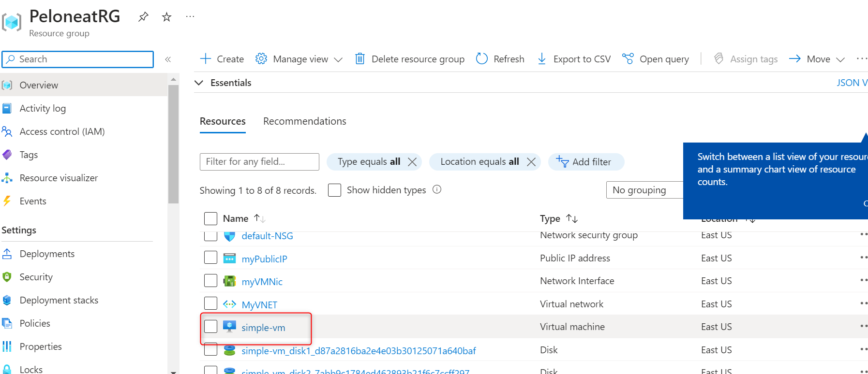Click the Show hidden types info icon
The height and width of the screenshot is (374, 868).
tap(437, 189)
